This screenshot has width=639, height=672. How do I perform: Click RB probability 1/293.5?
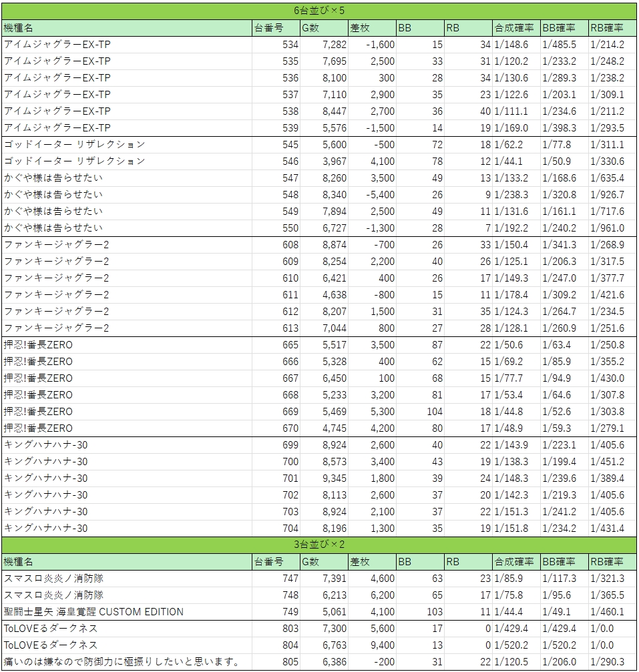pyautogui.click(x=612, y=128)
